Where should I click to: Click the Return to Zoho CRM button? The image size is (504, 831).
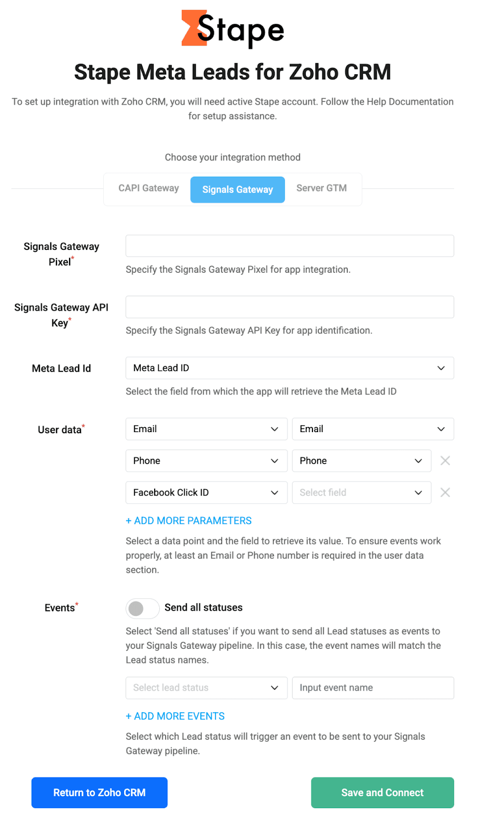100,793
